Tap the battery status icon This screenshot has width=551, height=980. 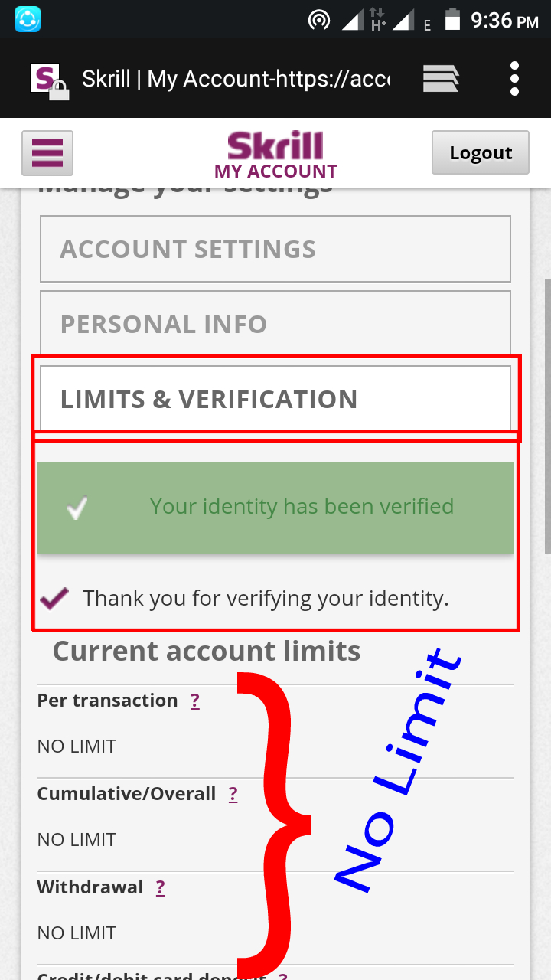452,20
